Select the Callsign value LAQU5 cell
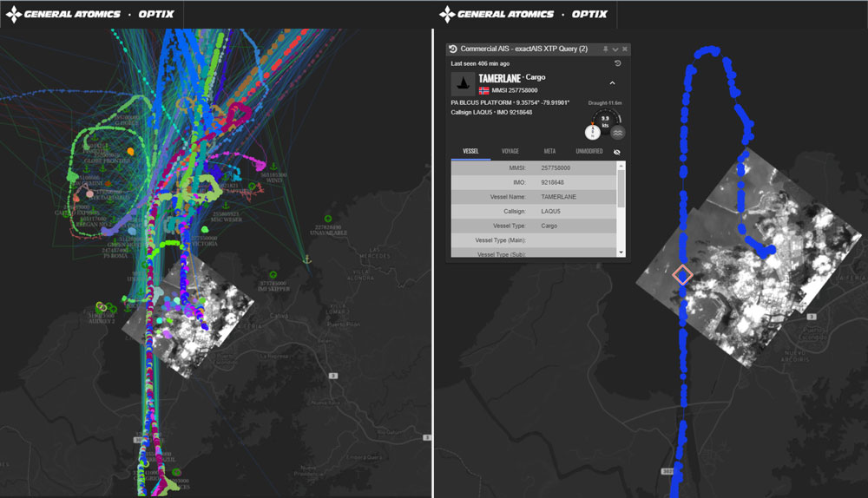This screenshot has width=868, height=498. (550, 211)
